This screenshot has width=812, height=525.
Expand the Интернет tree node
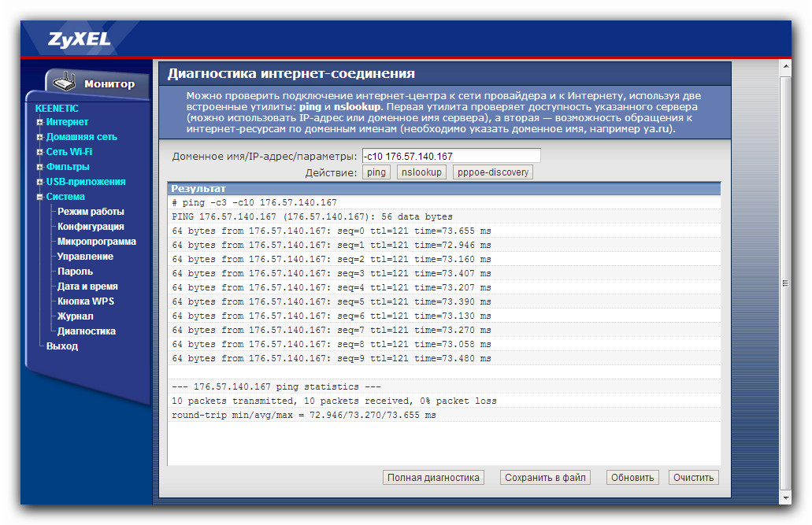tap(66, 122)
